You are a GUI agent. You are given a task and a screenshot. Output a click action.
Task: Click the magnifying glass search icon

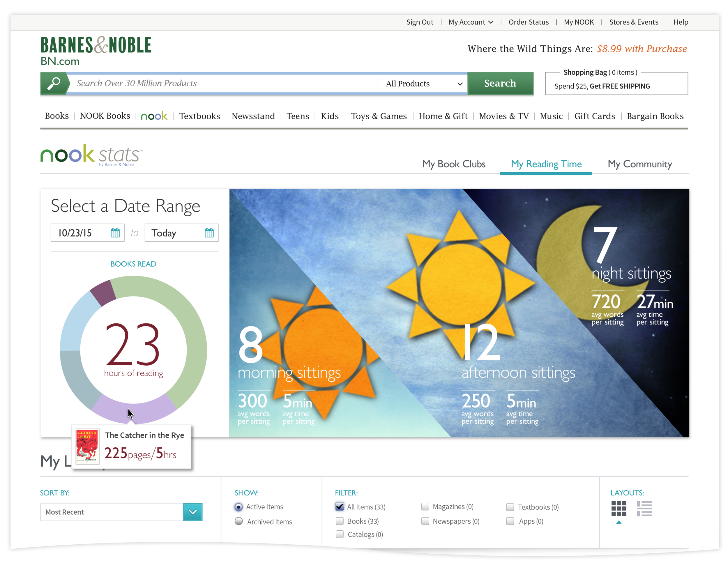pyautogui.click(x=54, y=83)
